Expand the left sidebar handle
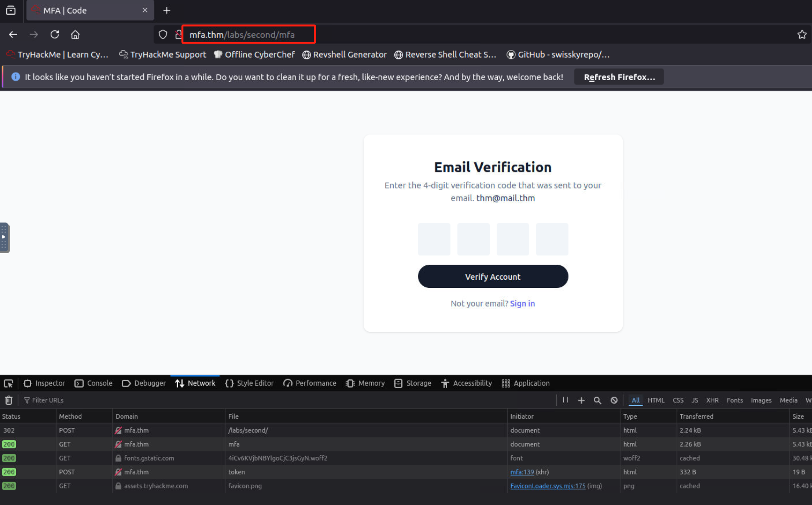 4,237
